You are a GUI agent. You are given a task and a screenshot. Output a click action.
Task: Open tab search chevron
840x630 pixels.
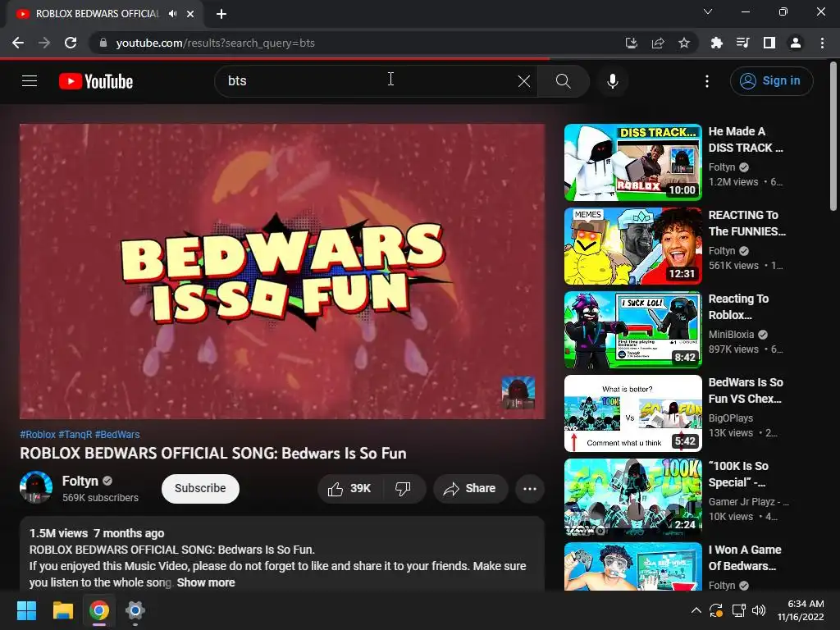(708, 11)
